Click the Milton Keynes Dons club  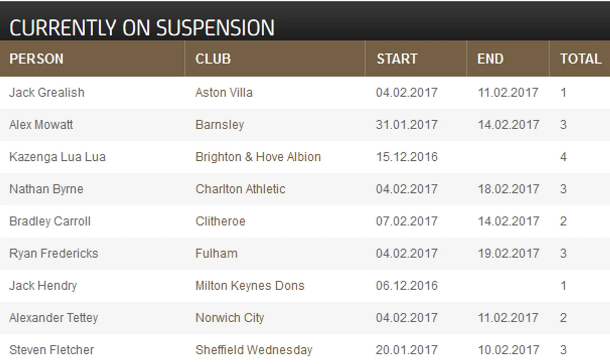[250, 285]
